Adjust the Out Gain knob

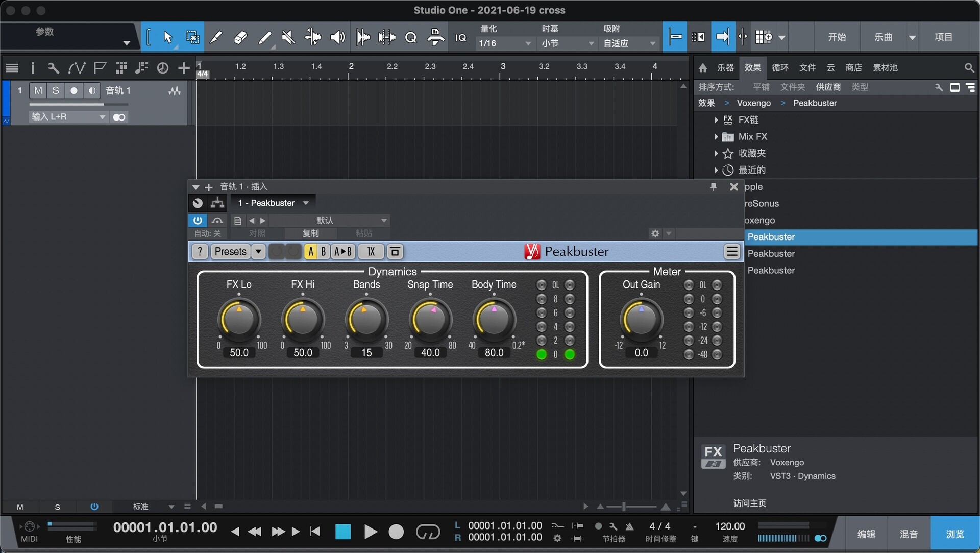(641, 320)
